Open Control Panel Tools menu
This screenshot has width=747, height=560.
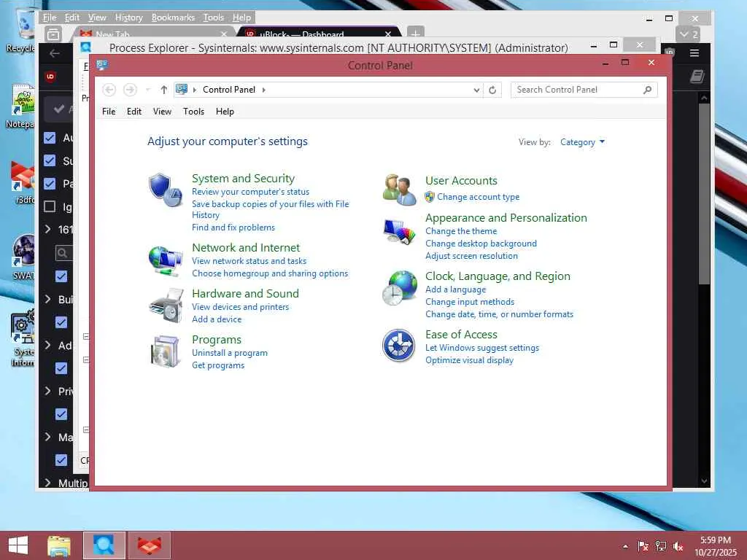click(193, 112)
